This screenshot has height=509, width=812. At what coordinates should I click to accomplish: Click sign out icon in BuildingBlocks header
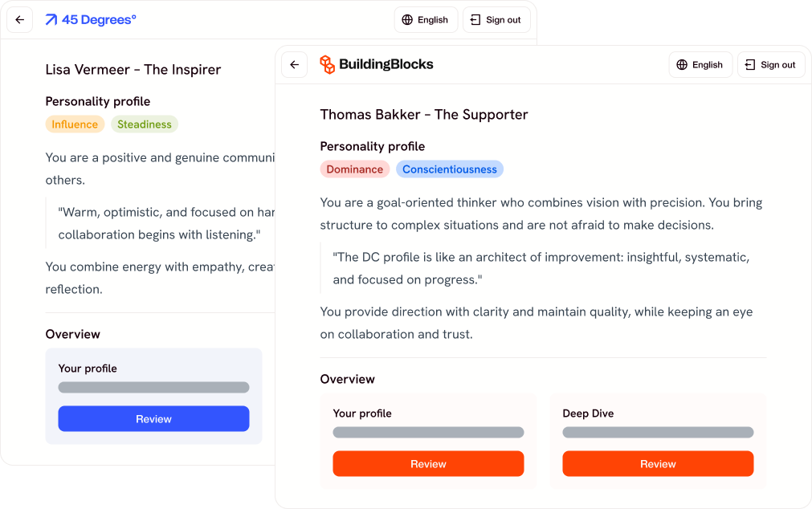(750, 65)
